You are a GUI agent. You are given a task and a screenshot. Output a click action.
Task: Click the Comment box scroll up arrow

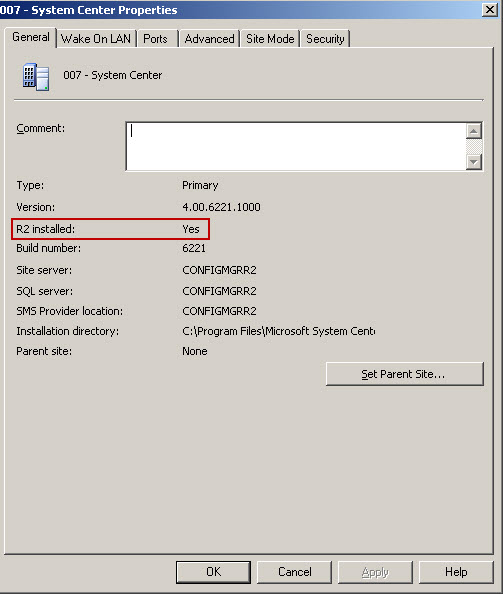474,131
